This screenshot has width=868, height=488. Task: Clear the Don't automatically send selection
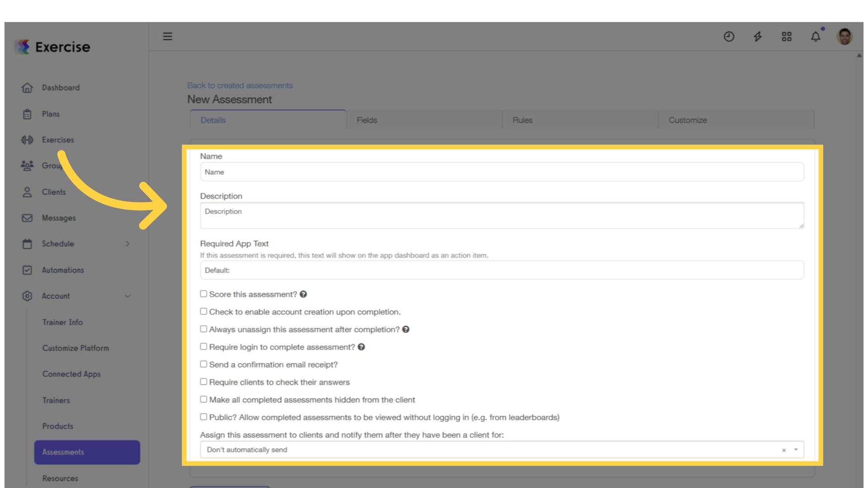784,450
